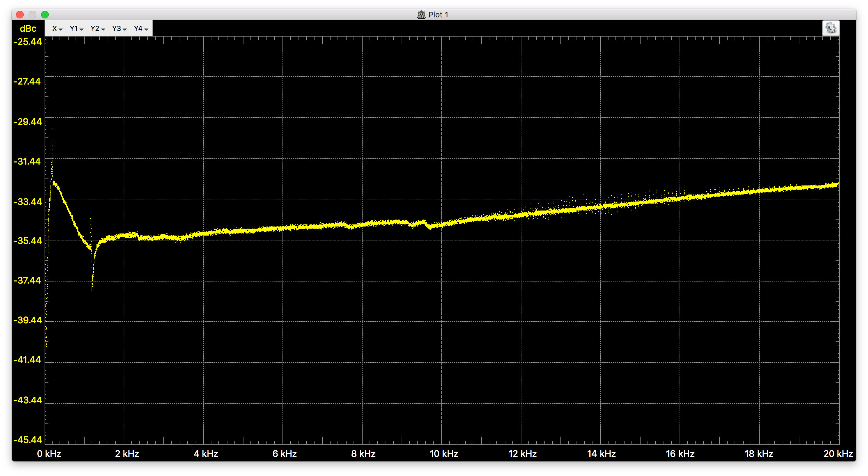The height and width of the screenshot is (476, 868).
Task: Click the yellow dBc axis unit label
Action: 28,29
